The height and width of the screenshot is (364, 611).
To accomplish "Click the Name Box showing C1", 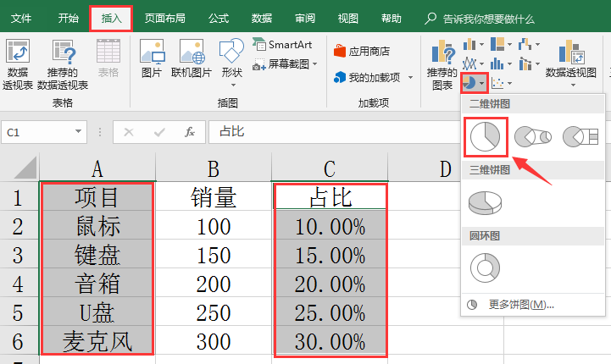I will [x=44, y=132].
